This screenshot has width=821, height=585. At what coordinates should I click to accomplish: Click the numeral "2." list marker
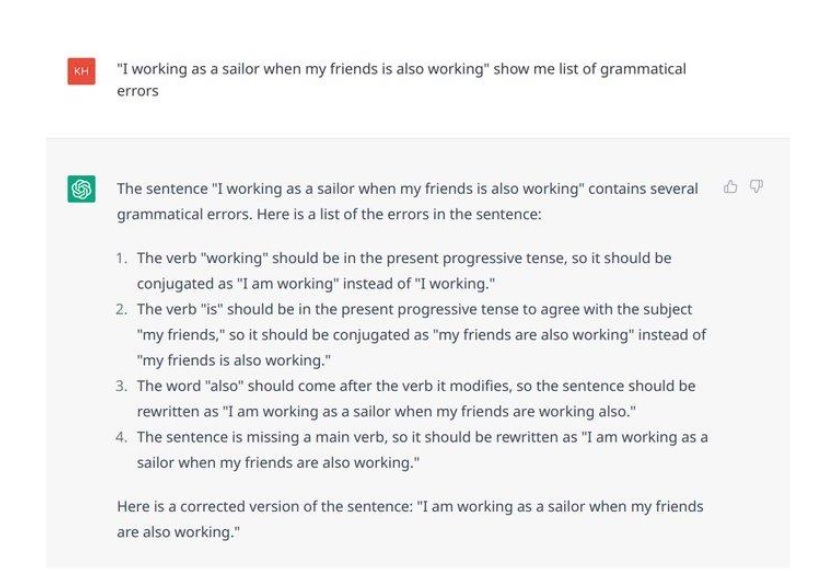pyautogui.click(x=121, y=310)
